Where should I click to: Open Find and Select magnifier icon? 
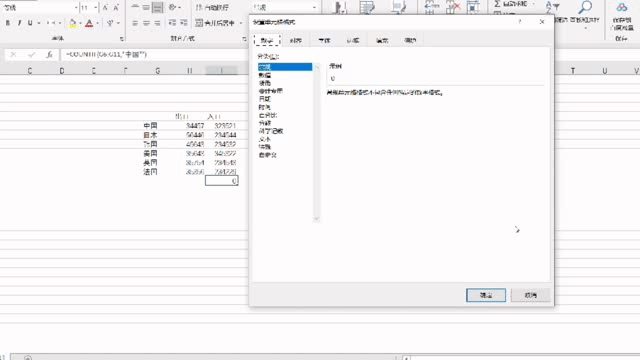pos(585,7)
